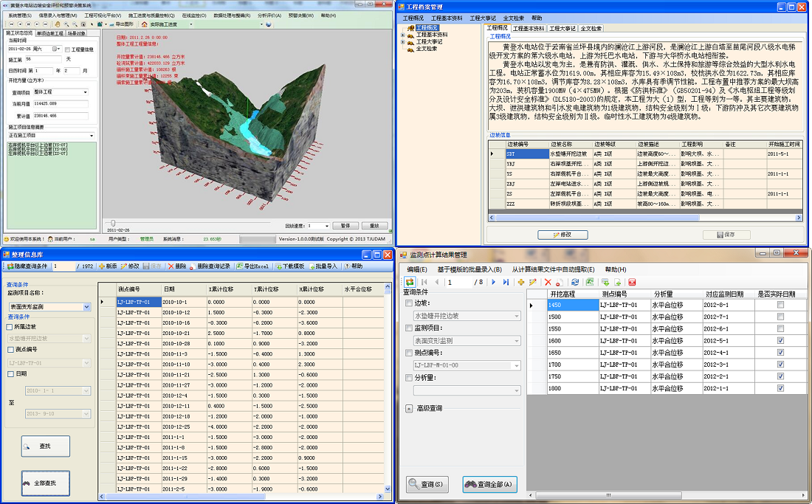Click vertical scrollbar down arrow in 整理信息库 table
Viewport: 812px width, 504px height.
(x=388, y=489)
